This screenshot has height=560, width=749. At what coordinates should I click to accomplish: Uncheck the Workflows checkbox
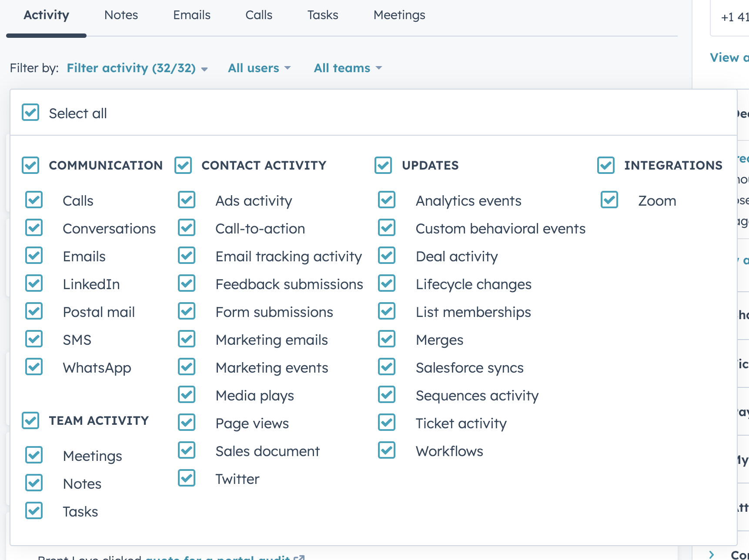(x=387, y=450)
